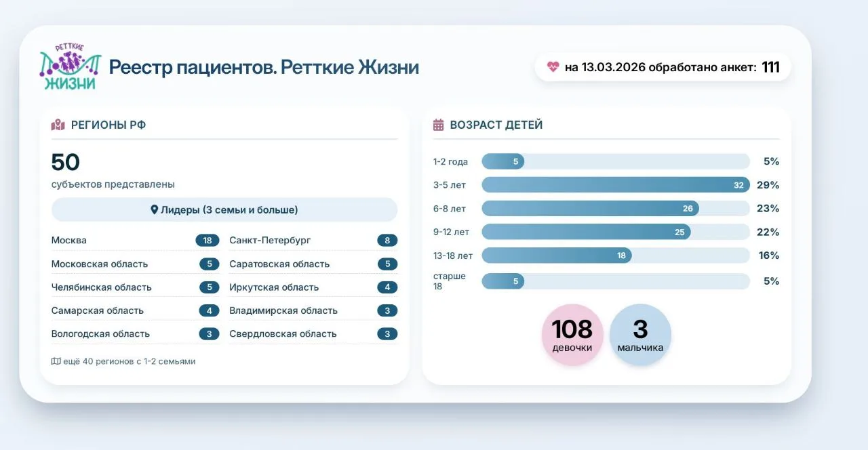Viewport: 868px width, 450px height.
Task: Click the 23% value for 6-8 лет
Action: tap(768, 209)
